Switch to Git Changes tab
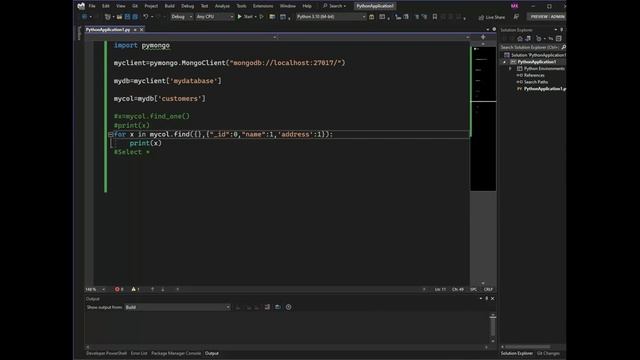The height and width of the screenshot is (360, 640). pyautogui.click(x=548, y=353)
